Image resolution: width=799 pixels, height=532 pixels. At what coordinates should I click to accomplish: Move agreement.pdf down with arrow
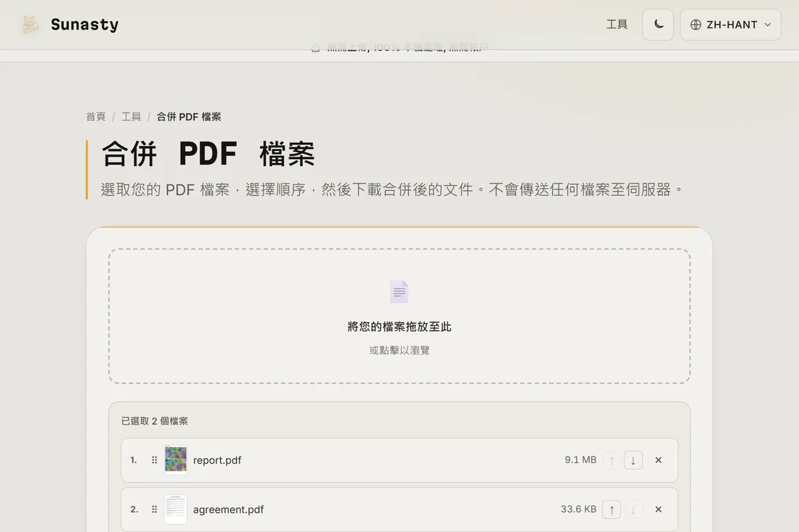[x=633, y=510]
